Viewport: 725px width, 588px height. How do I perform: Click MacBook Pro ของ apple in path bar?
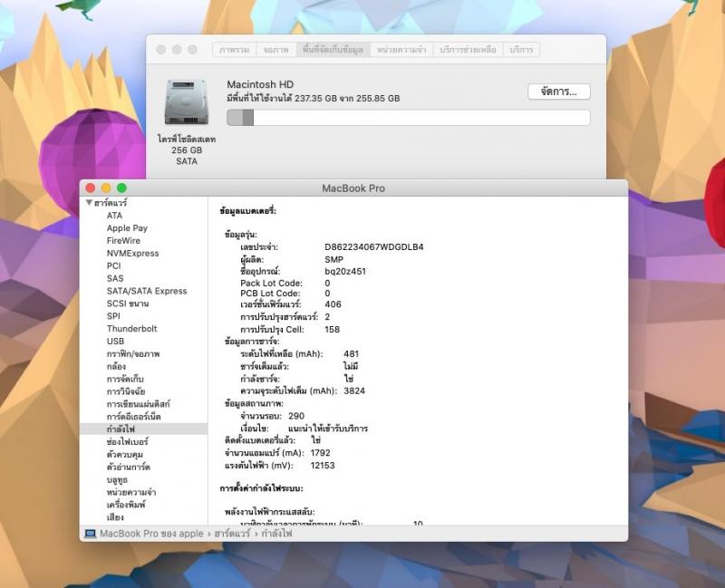pyautogui.click(x=151, y=534)
